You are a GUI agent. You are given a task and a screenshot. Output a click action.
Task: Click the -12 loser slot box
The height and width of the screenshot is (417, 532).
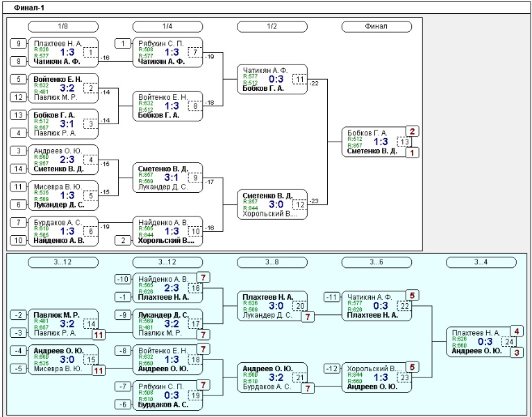tap(332, 368)
